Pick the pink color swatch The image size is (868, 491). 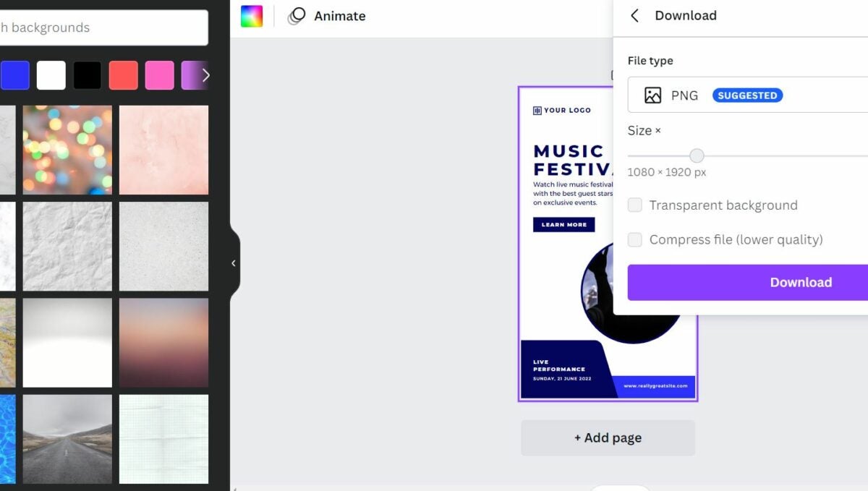160,75
